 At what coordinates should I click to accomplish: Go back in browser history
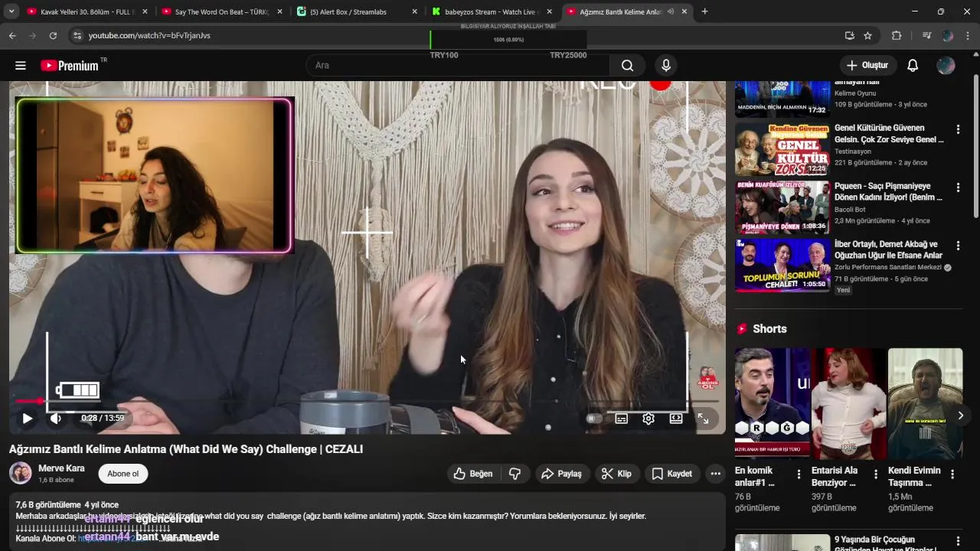12,35
